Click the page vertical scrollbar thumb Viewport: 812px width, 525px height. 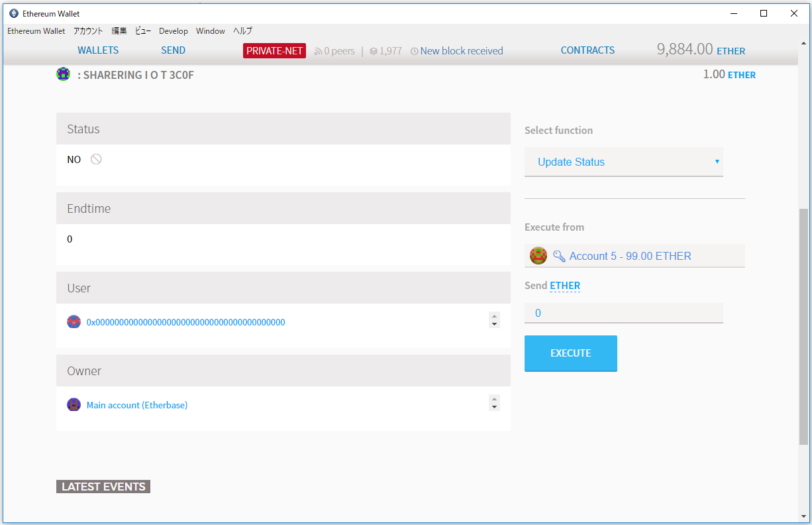pos(804,326)
